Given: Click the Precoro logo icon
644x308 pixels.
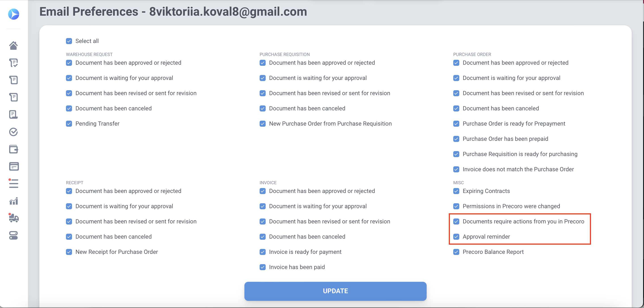Looking at the screenshot, I should [13, 14].
